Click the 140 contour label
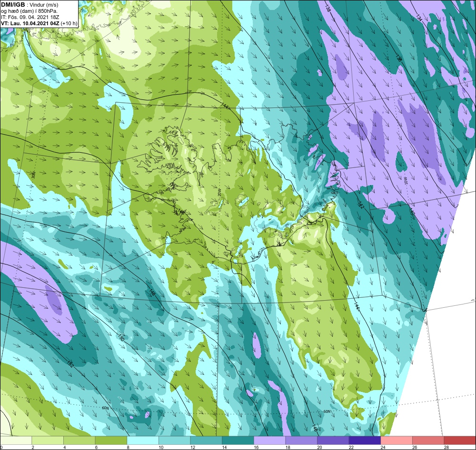The image size is (476, 450). tap(411, 212)
